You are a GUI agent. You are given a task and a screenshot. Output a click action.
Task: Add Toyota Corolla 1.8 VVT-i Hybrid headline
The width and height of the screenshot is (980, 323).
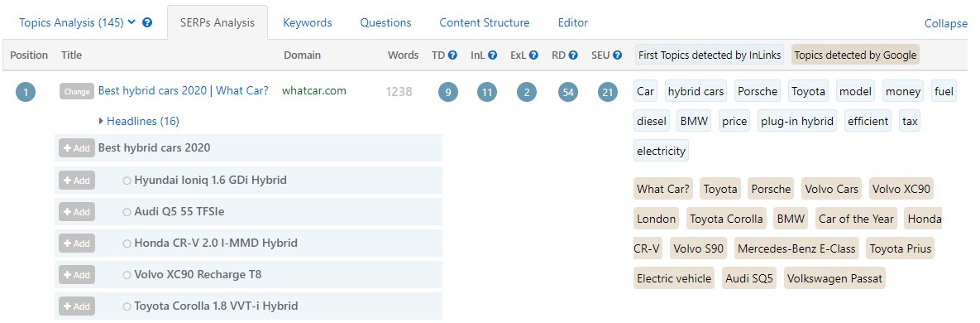click(x=77, y=306)
